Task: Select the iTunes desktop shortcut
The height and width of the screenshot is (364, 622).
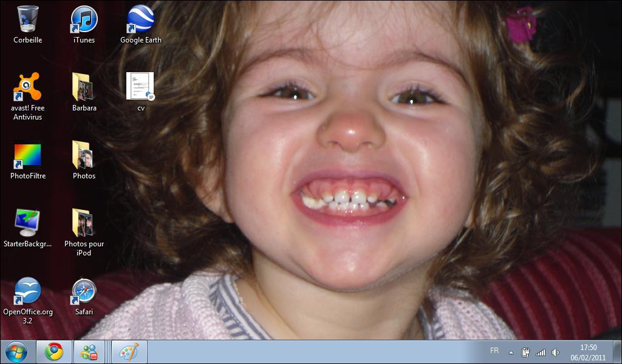Action: [84, 19]
